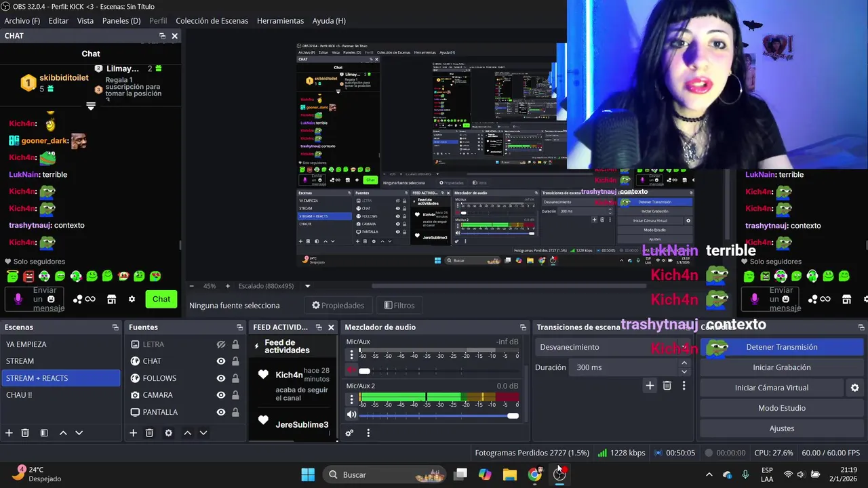The height and width of the screenshot is (488, 868).
Task: Open the Editar menu
Action: click(x=58, y=21)
